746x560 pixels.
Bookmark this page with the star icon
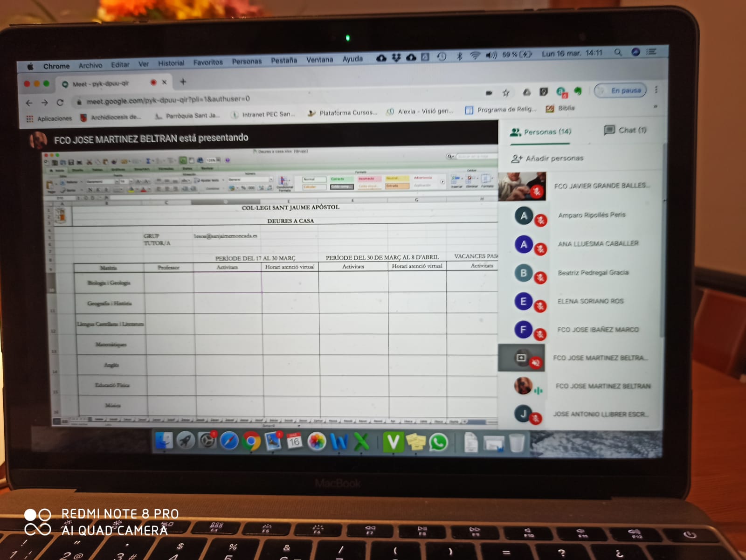coord(506,93)
